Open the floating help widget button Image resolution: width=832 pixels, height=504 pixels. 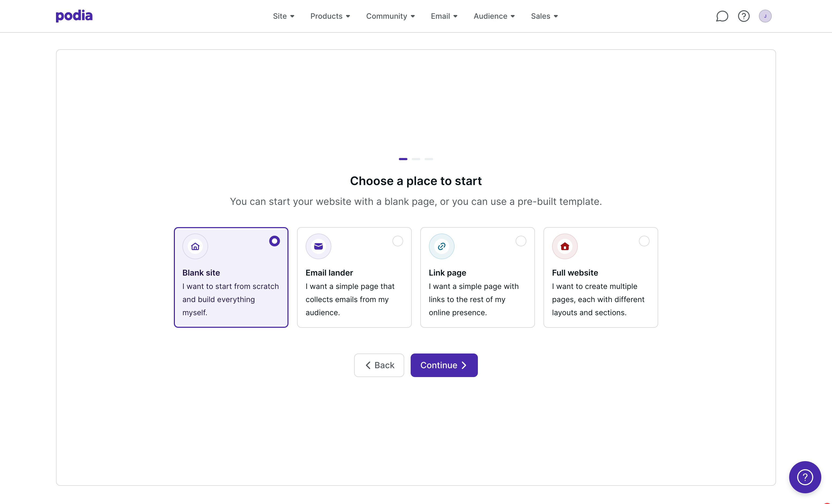805,477
